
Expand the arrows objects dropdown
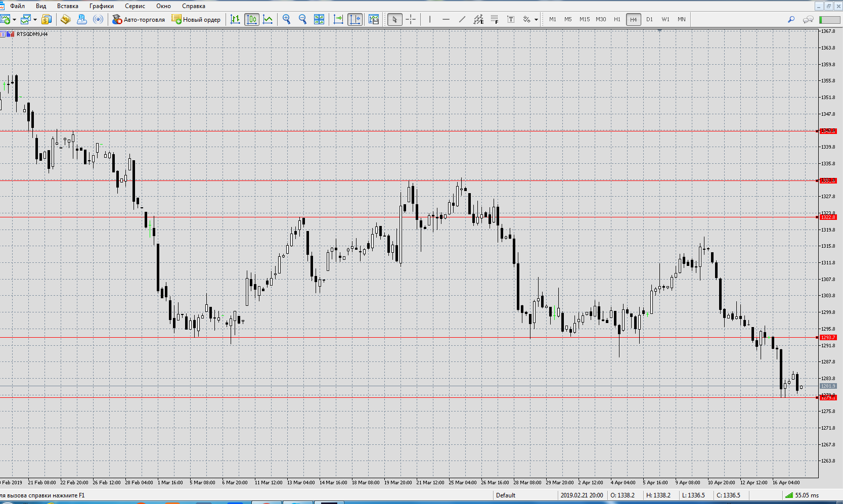pos(536,20)
